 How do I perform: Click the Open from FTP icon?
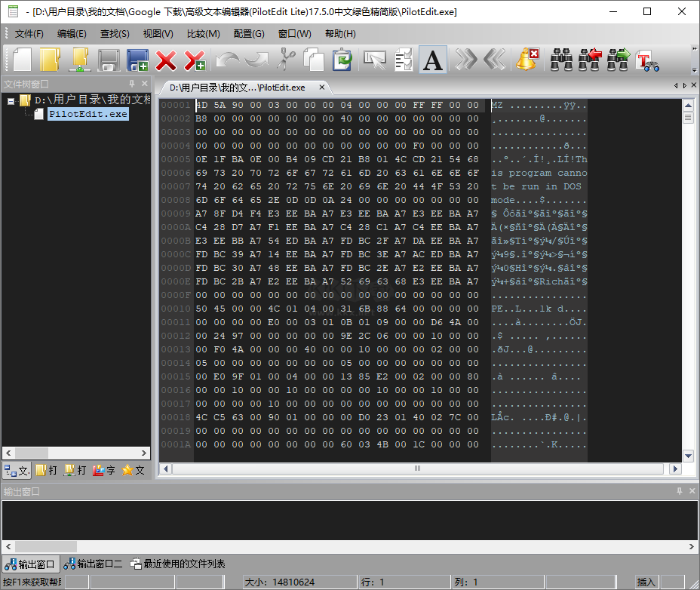click(x=79, y=60)
